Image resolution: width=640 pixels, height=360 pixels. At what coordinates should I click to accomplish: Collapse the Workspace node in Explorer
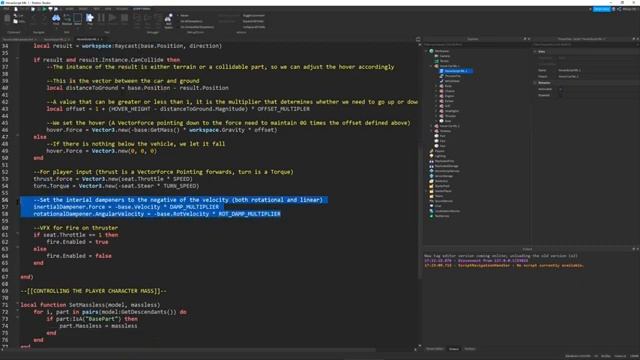coord(427,51)
